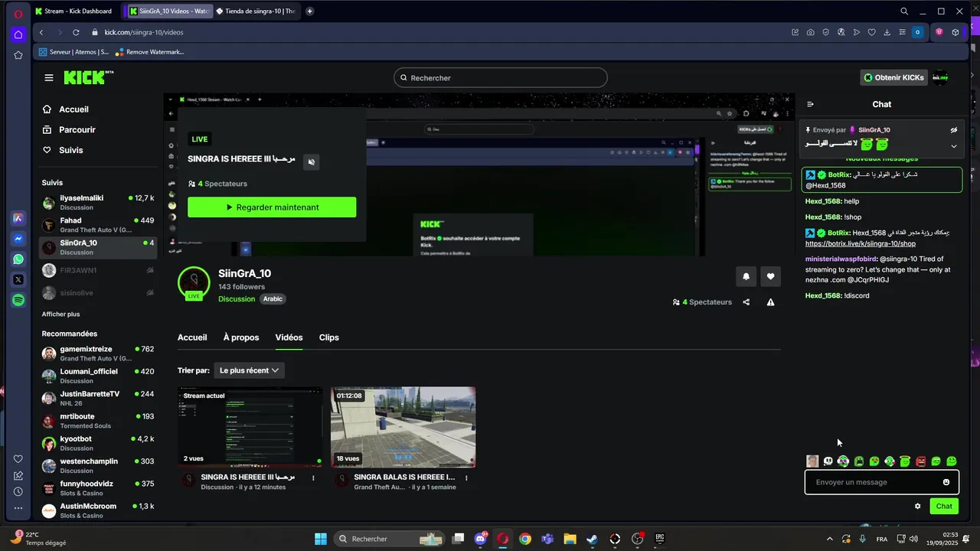Viewport: 980px width, 551px height.
Task: Click the Arabic language tag
Action: 273,299
